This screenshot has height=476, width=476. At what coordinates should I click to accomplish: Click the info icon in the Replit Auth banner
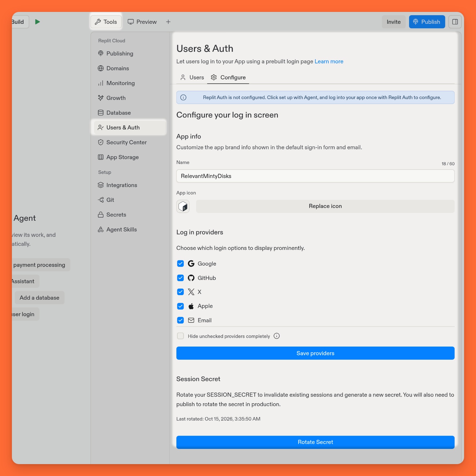[x=184, y=98]
